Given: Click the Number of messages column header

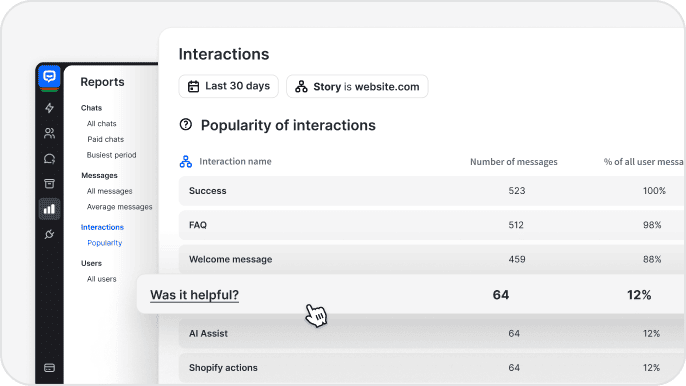Looking at the screenshot, I should (x=514, y=162).
